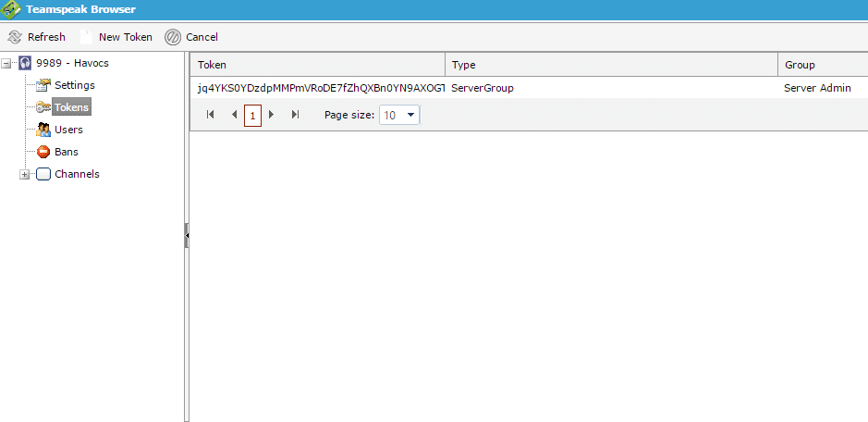Go to previous page of tokens
This screenshot has width=868, height=422.
234,115
